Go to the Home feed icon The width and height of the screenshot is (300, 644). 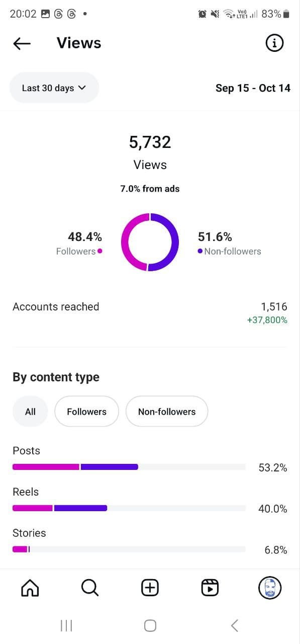point(30,587)
